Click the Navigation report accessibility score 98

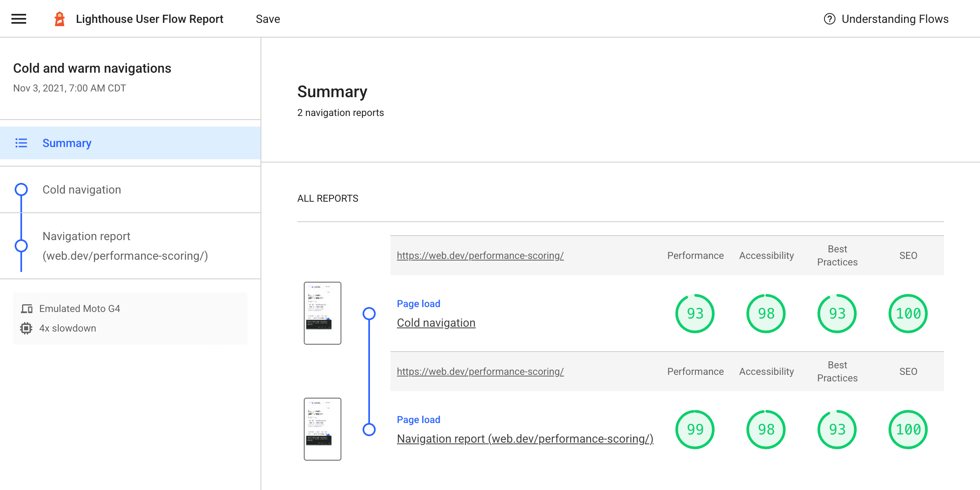766,430
